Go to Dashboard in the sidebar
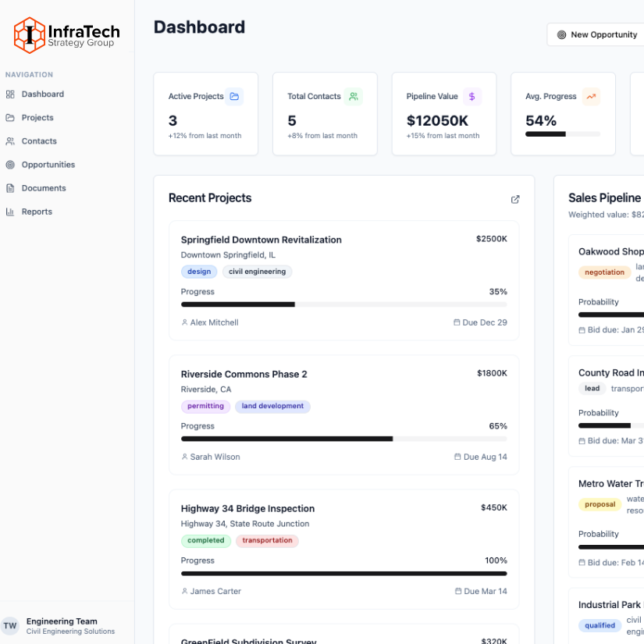This screenshot has height=644, width=644. tap(42, 94)
